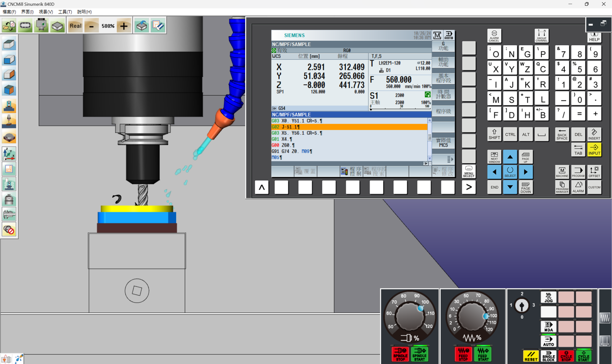The height and width of the screenshot is (364, 612).
Task: Click PROGRAM MANAGER key
Action: coord(562,188)
